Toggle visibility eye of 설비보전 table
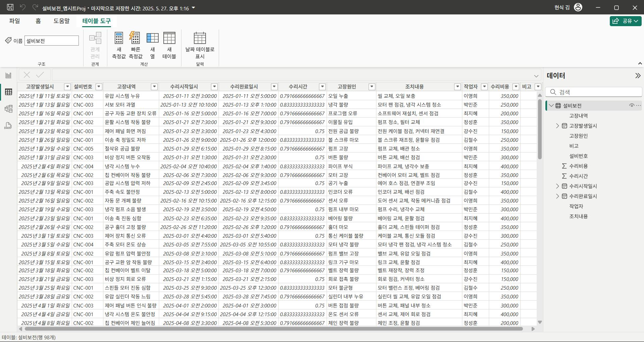Image resolution: width=644 pixels, height=342 pixels. pos(632,106)
